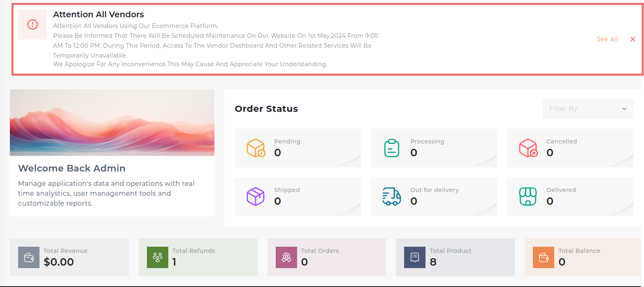Click the Delivered storefront icon
Image resolution: width=644 pixels, height=287 pixels.
pyautogui.click(x=528, y=197)
